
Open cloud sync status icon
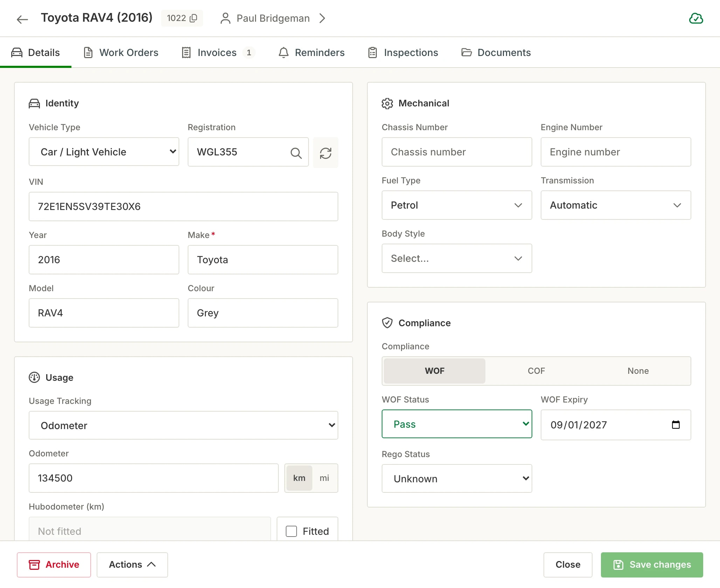696,18
